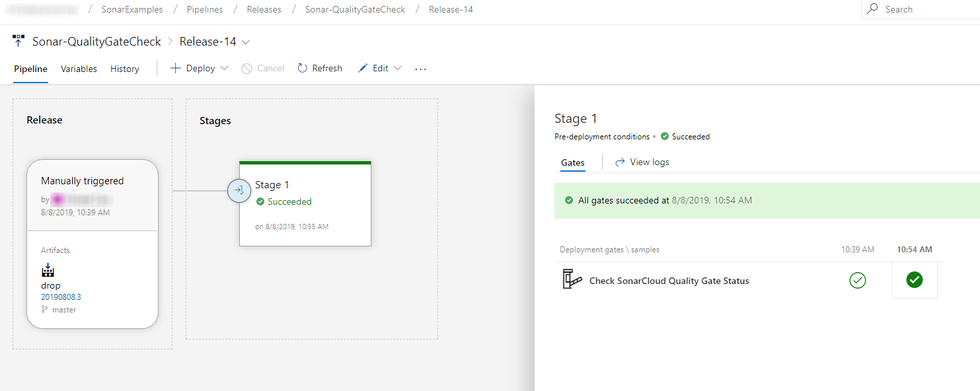
Task: Open the Deploy dropdown arrow
Action: pyautogui.click(x=224, y=69)
